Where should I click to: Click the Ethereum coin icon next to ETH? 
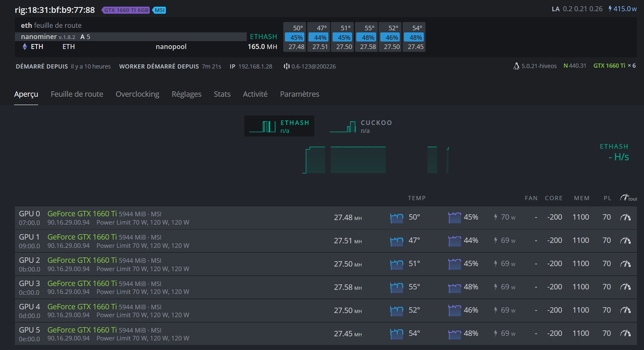click(24, 47)
